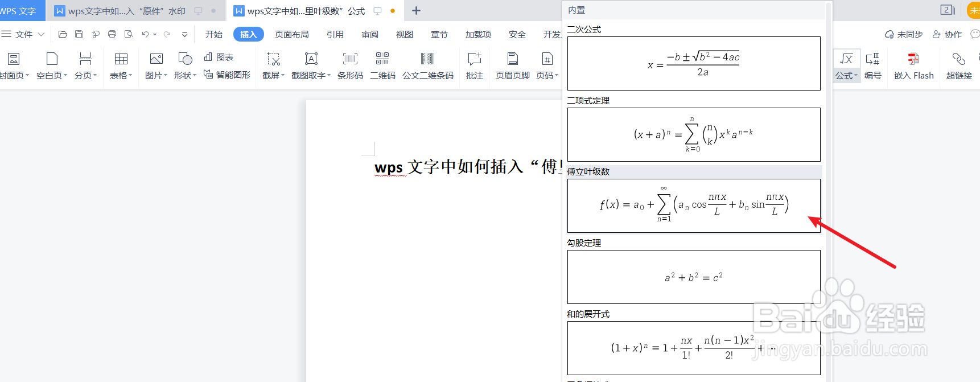Add a 批注 comment
This screenshot has width=980, height=382.
(x=475, y=65)
